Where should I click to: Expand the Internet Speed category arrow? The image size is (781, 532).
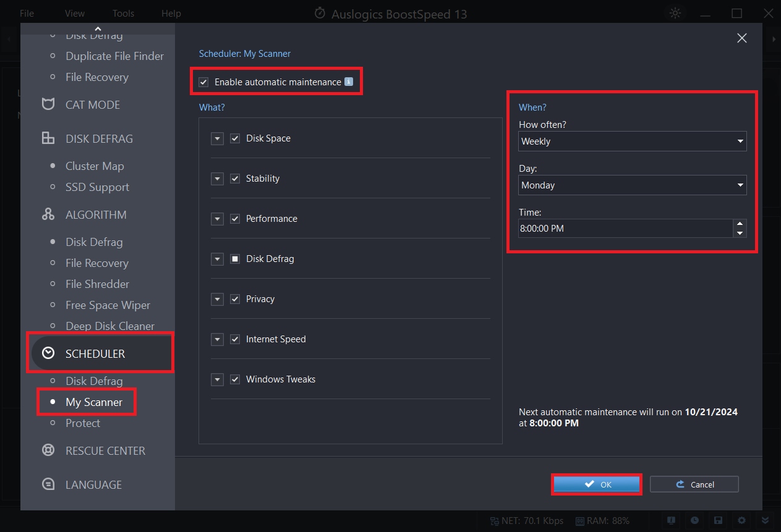[217, 339]
